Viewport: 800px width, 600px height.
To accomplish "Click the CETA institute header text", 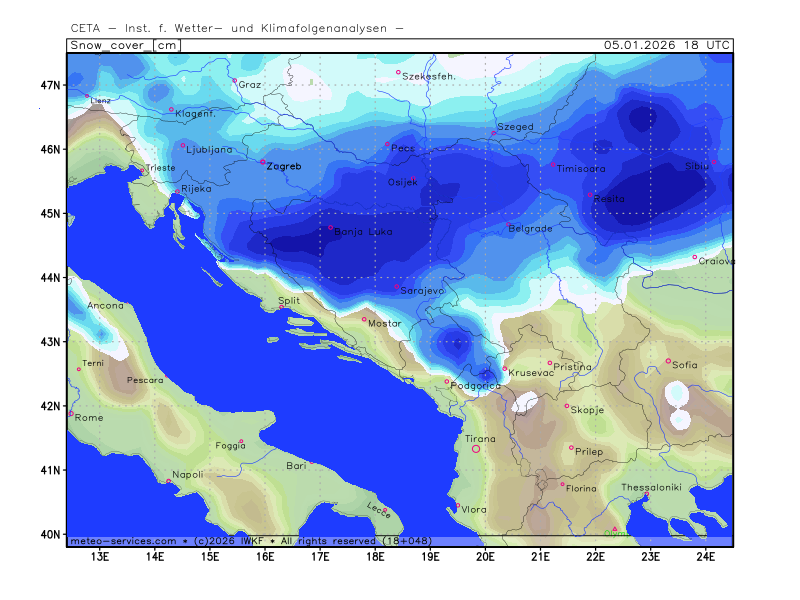I will [x=237, y=27].
